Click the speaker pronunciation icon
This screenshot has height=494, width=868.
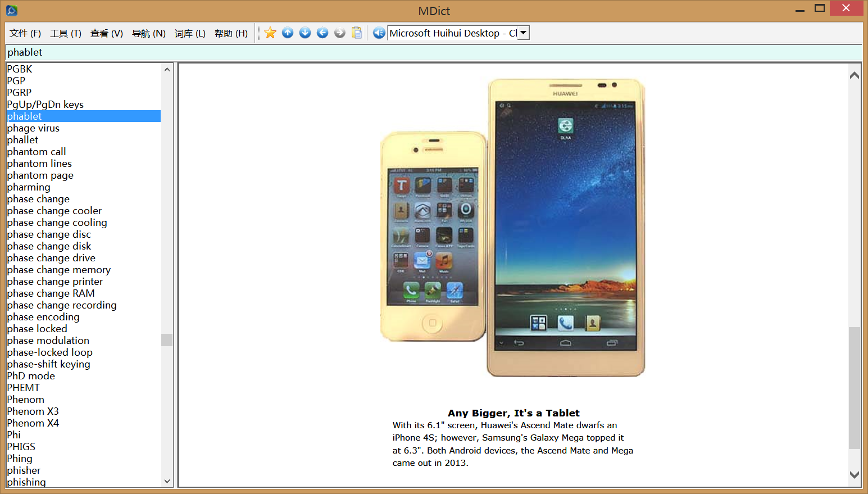[x=379, y=33]
